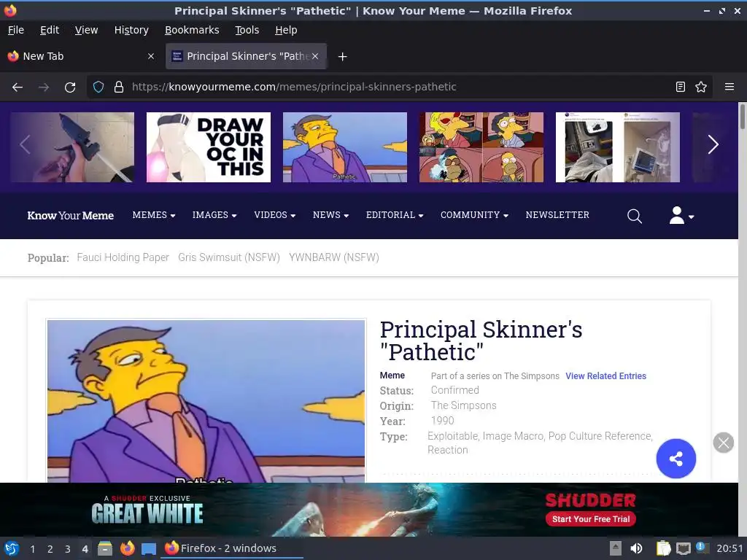Viewport: 747px width, 560px height.
Task: Expand the MEMES dropdown menu
Action: [x=154, y=215]
